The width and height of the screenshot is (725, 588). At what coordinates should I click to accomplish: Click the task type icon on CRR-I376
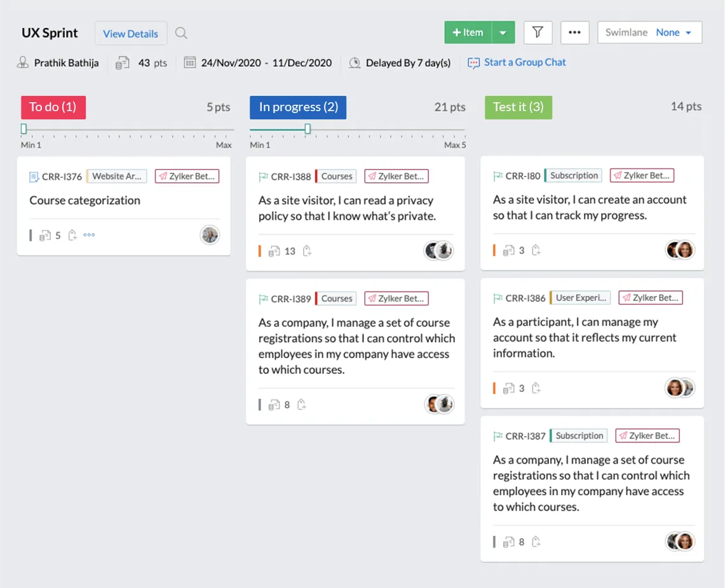[34, 177]
